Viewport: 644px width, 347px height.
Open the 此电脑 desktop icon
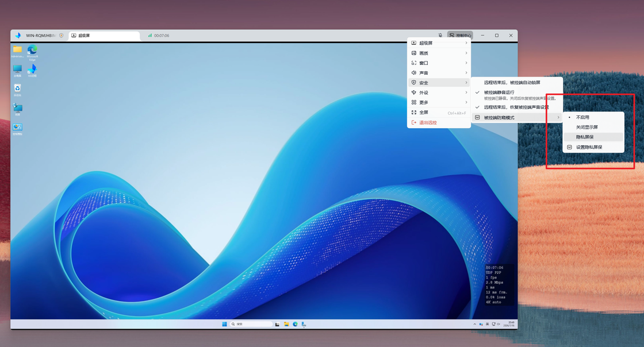tap(17, 71)
